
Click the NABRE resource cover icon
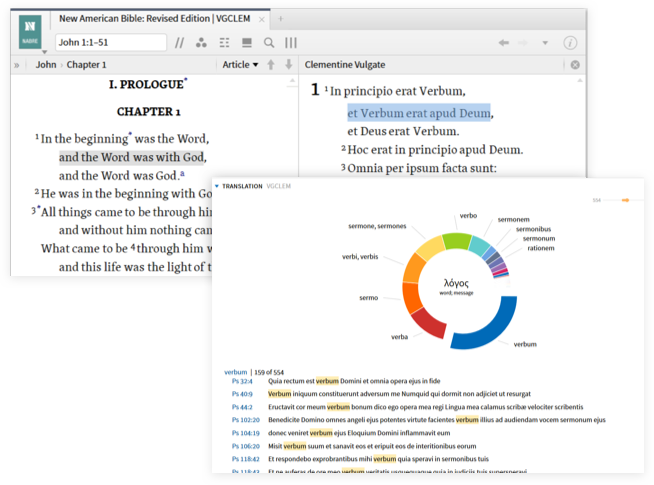[x=30, y=32]
